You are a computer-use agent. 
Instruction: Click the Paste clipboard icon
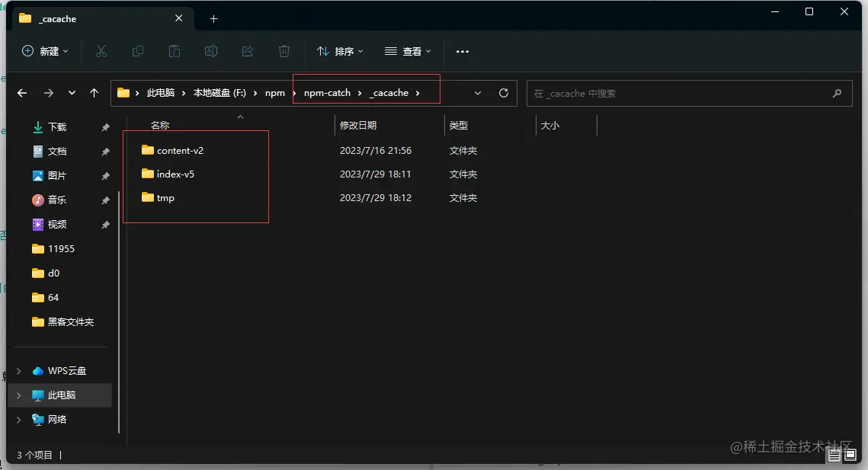175,51
